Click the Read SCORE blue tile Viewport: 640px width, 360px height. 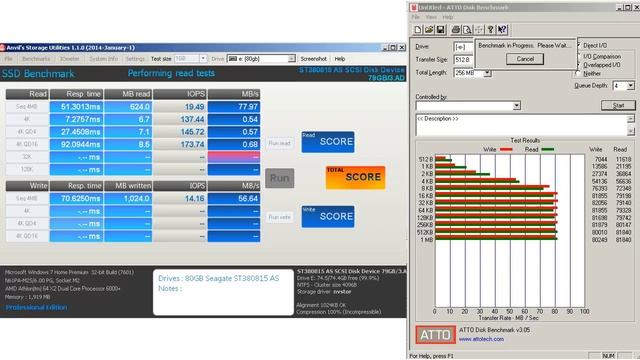pos(328,142)
